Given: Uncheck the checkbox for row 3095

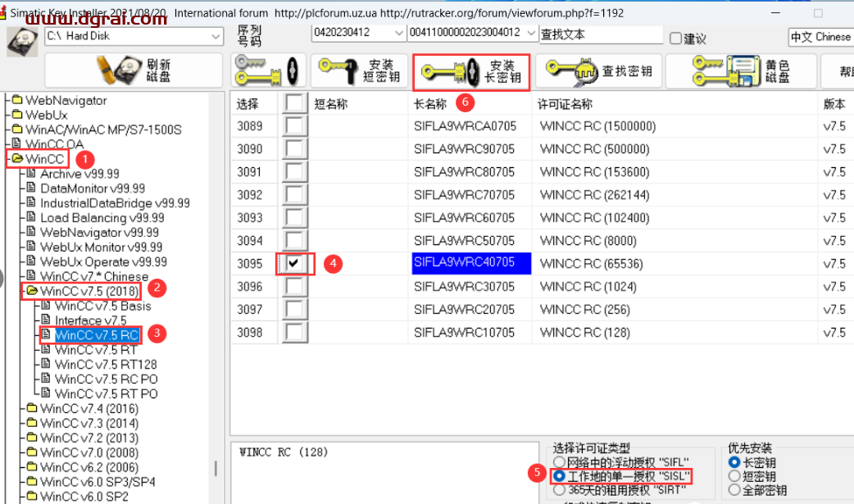Looking at the screenshot, I should pos(293,264).
